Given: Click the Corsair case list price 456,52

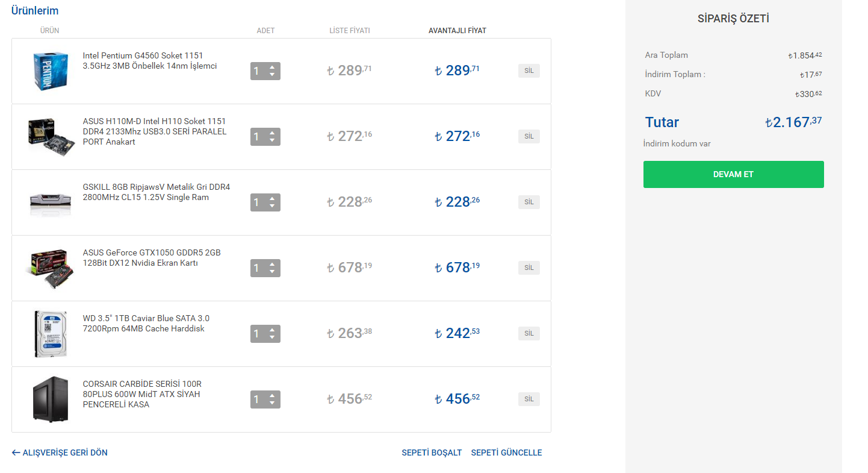Looking at the screenshot, I should pyautogui.click(x=350, y=398).
